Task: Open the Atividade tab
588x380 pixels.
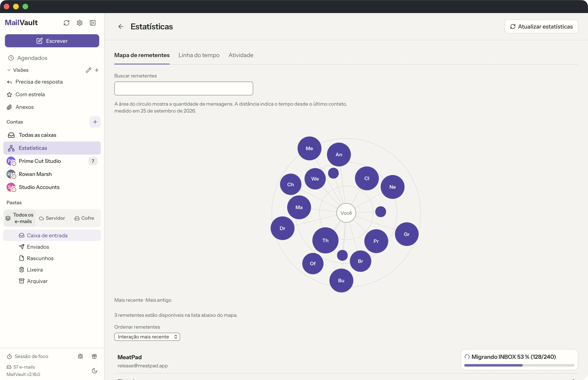Action: [241, 55]
